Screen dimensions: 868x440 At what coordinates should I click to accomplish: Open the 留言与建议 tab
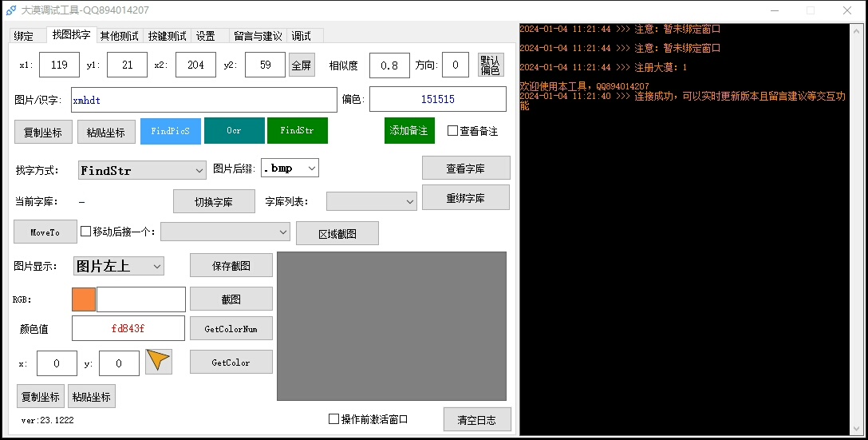(258, 36)
